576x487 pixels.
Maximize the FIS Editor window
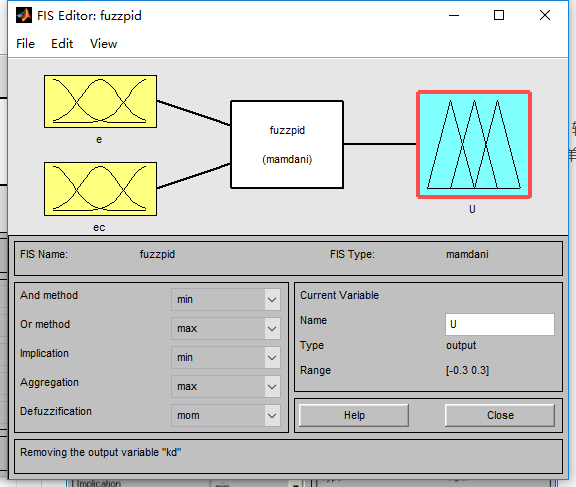[499, 15]
